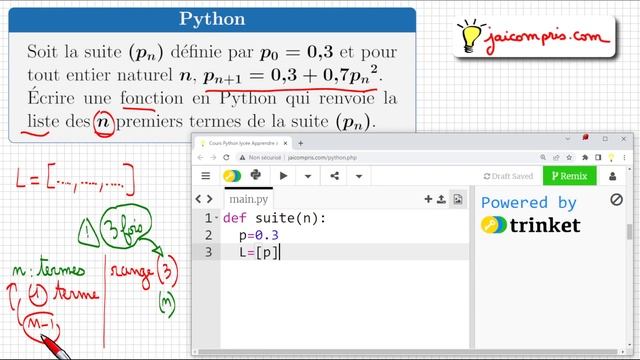Click the share page icon in address bar
The width and height of the screenshot is (640, 360).
point(556,157)
